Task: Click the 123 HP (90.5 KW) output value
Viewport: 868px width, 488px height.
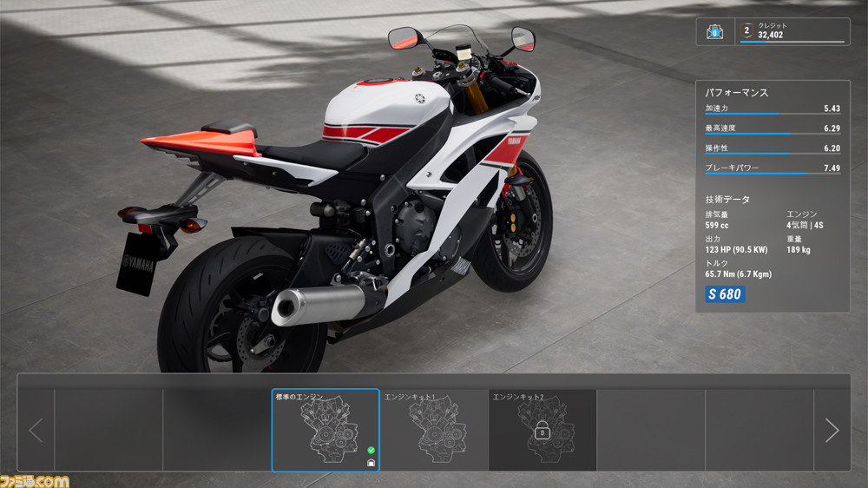Action: click(736, 250)
